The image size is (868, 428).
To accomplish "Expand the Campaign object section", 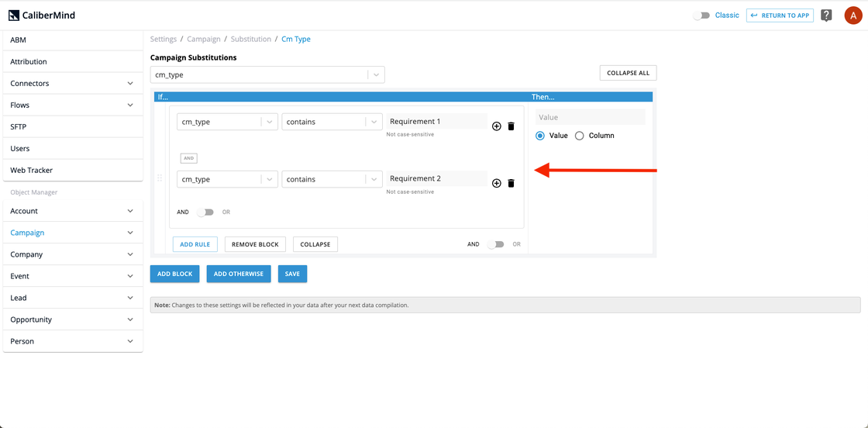I will pos(73,233).
